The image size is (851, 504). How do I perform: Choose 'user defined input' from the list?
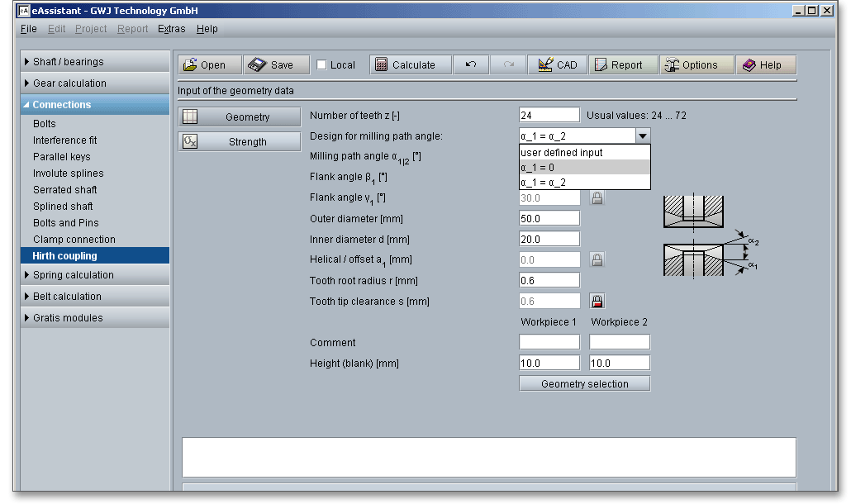(585, 153)
